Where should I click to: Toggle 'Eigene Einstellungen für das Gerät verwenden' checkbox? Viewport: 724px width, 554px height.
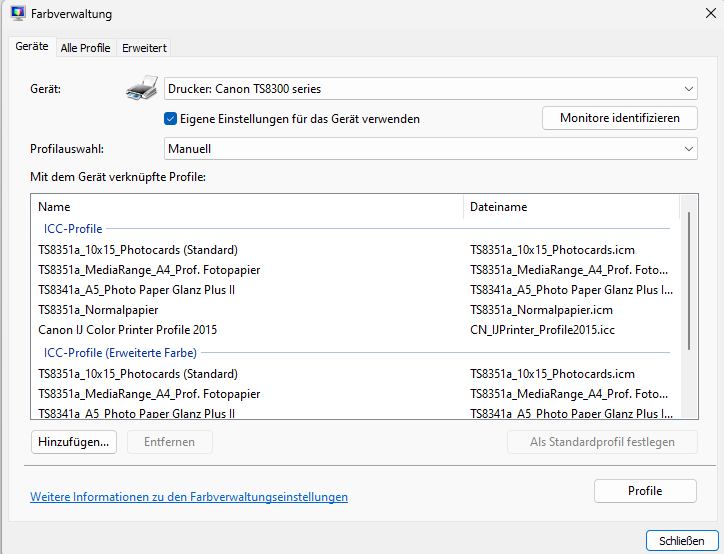point(171,119)
